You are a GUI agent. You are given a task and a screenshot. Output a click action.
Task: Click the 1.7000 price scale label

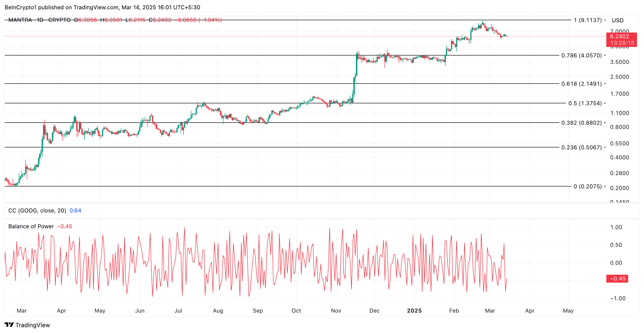[620, 94]
